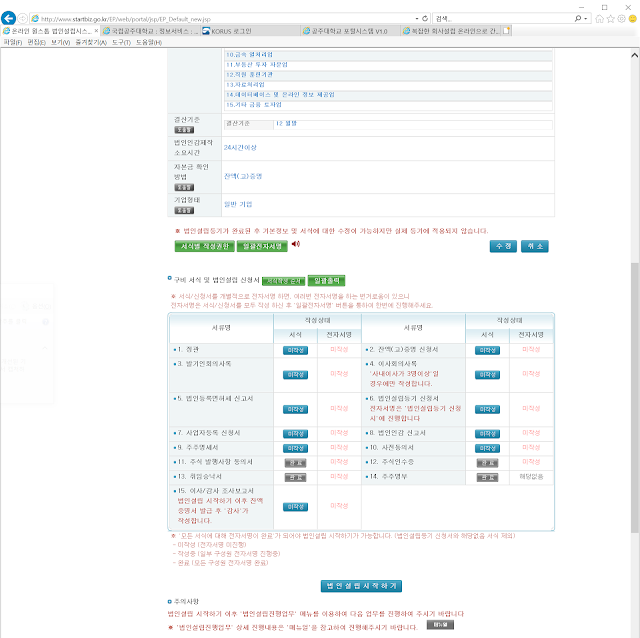
Task: Click the scrollbar up arrow
Action: 635,55
